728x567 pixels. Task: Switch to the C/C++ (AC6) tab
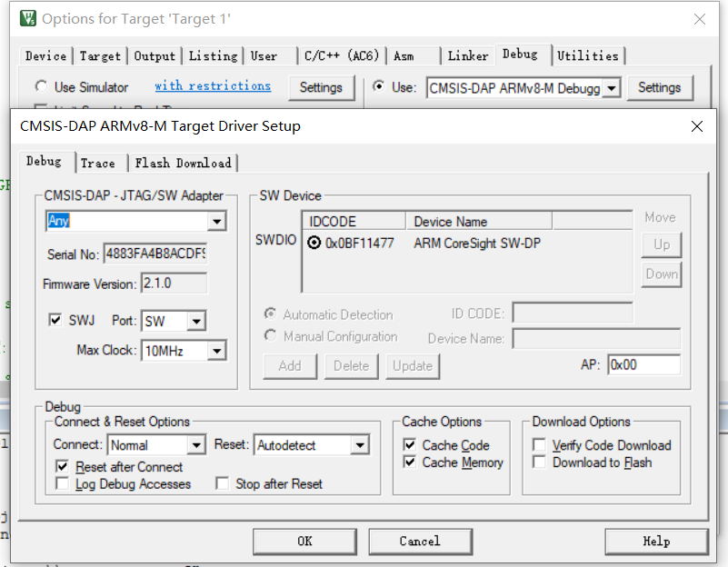point(342,56)
